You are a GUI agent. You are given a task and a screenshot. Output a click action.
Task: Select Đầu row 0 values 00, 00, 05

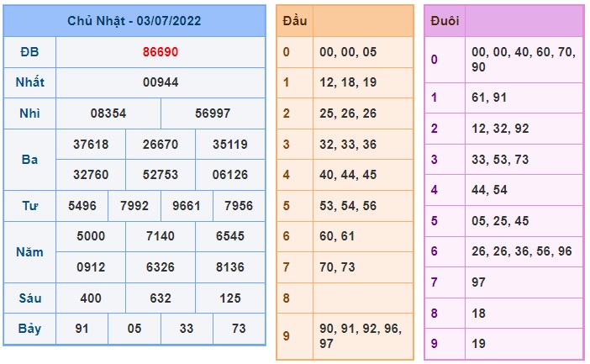[x=348, y=52]
